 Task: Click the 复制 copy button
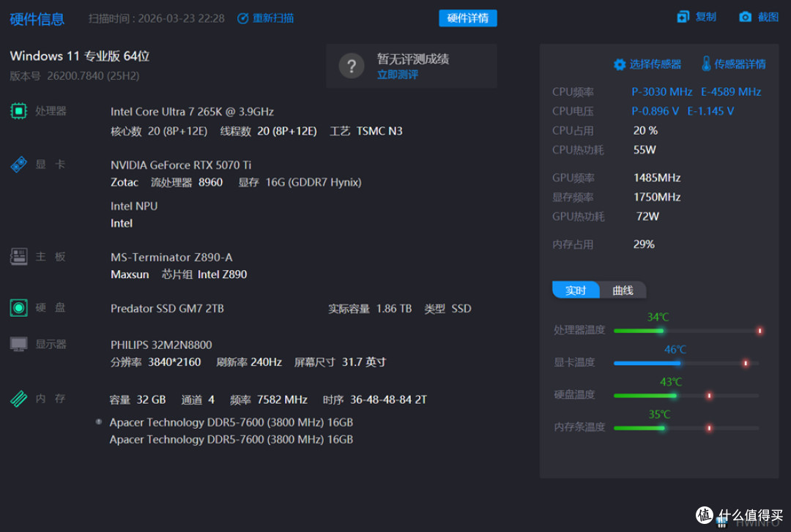click(x=705, y=17)
